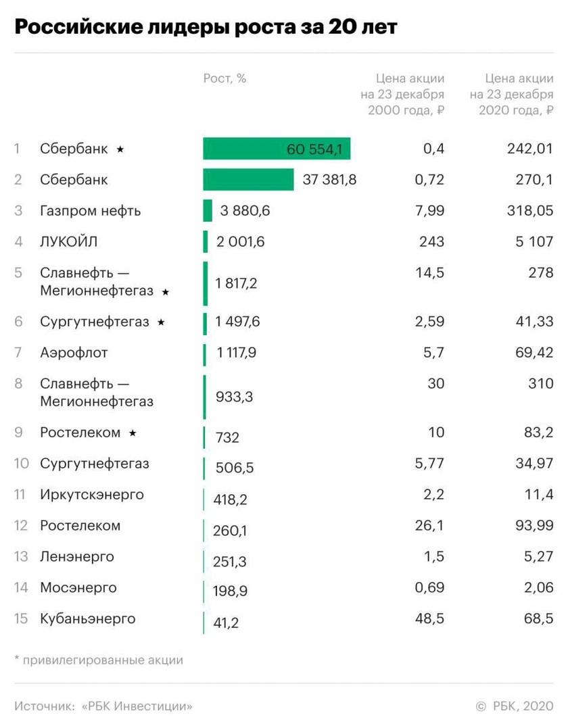Click the green bar for Газпром нефть
568x728 pixels.
208,211
